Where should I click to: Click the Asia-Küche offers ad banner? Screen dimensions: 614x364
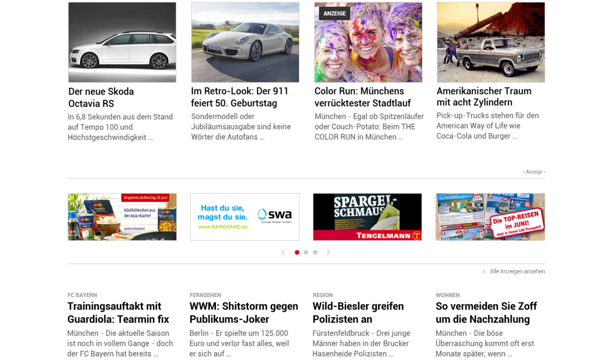(122, 217)
